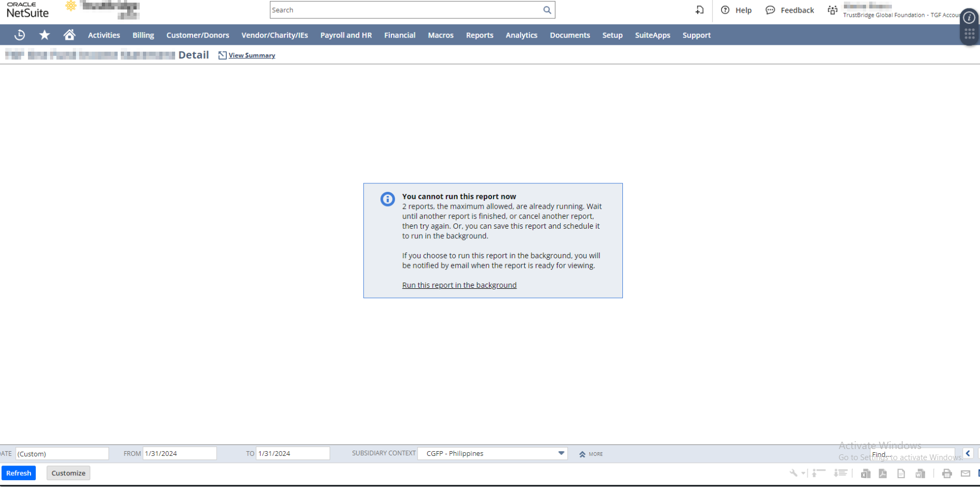Open the Reports menu
Image resolution: width=980 pixels, height=487 pixels.
pyautogui.click(x=479, y=35)
